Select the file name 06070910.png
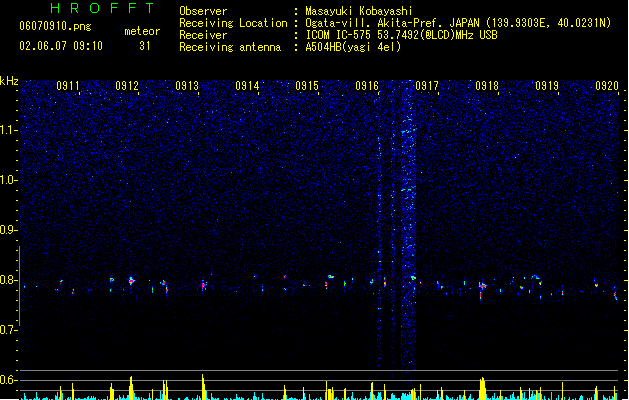The height and width of the screenshot is (400, 629). click(55, 26)
